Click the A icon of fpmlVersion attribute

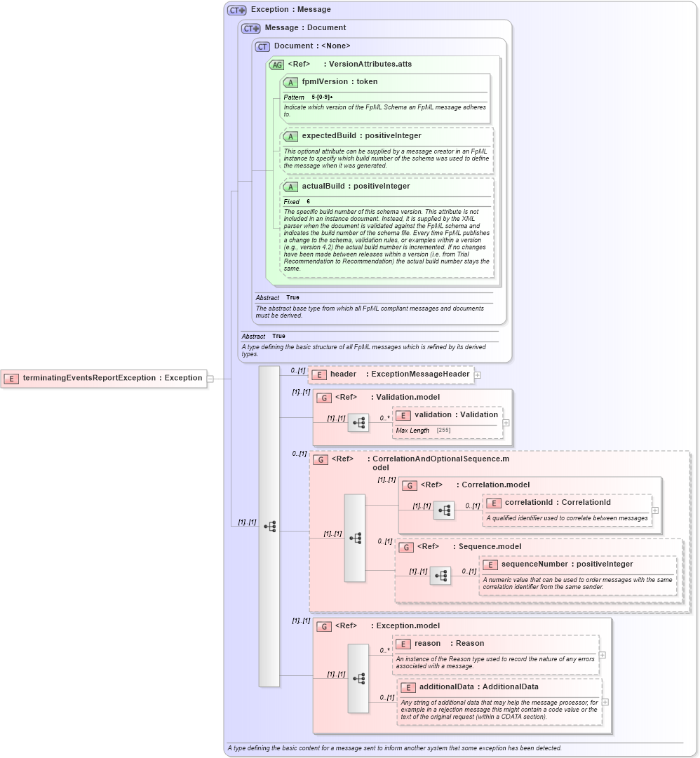290,82
